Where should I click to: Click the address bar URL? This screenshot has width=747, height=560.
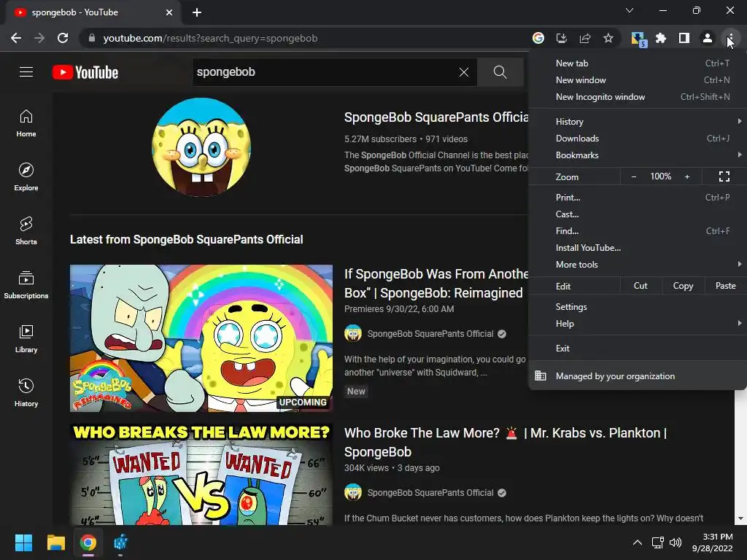[x=210, y=38]
